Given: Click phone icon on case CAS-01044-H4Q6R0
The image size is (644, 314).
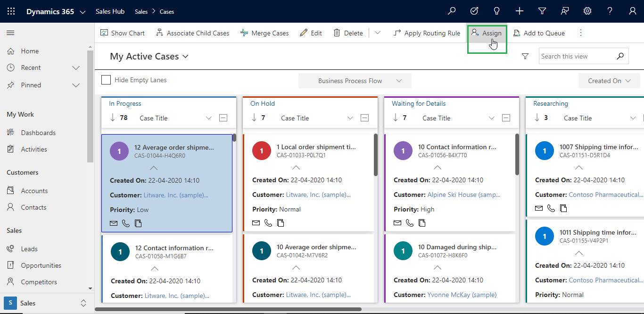Looking at the screenshot, I should click(126, 223).
